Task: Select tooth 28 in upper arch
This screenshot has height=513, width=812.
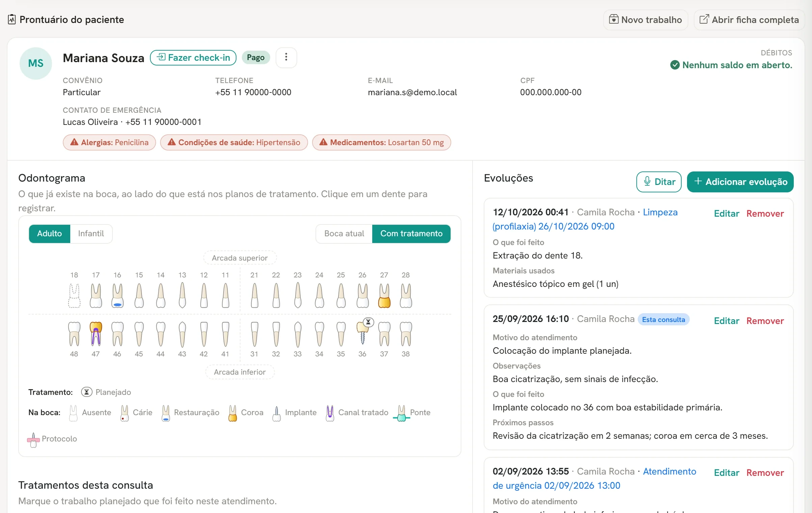Action: (406, 295)
